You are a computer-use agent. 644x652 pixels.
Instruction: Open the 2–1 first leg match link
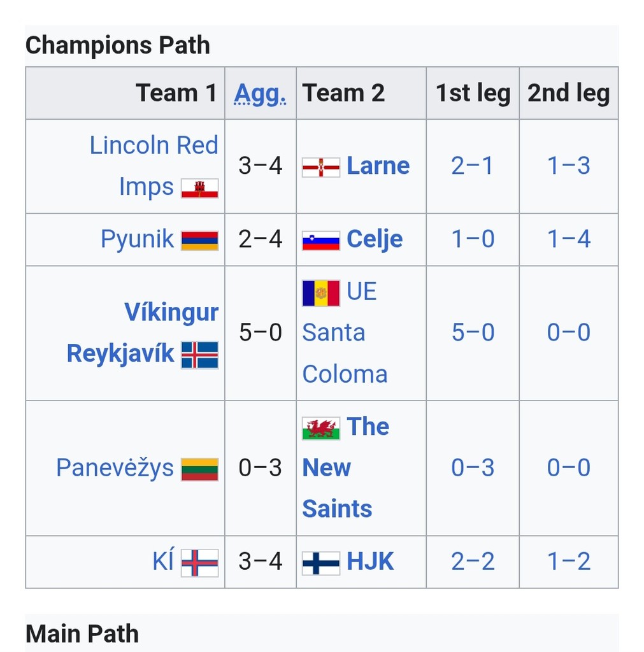coord(472,166)
